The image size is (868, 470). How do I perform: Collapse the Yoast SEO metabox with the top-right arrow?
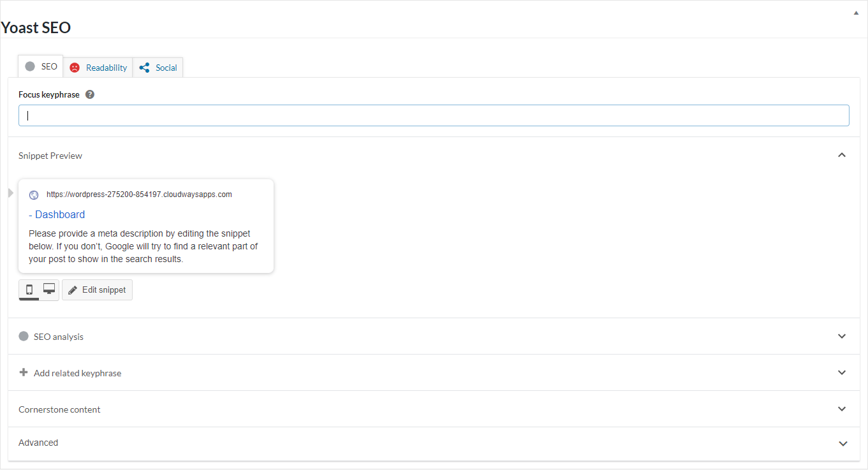(x=856, y=11)
